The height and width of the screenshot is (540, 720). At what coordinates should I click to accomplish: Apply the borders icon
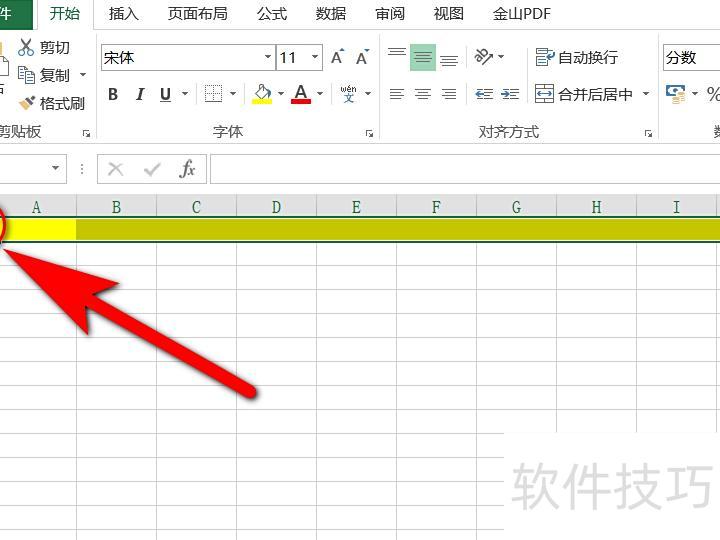click(213, 94)
